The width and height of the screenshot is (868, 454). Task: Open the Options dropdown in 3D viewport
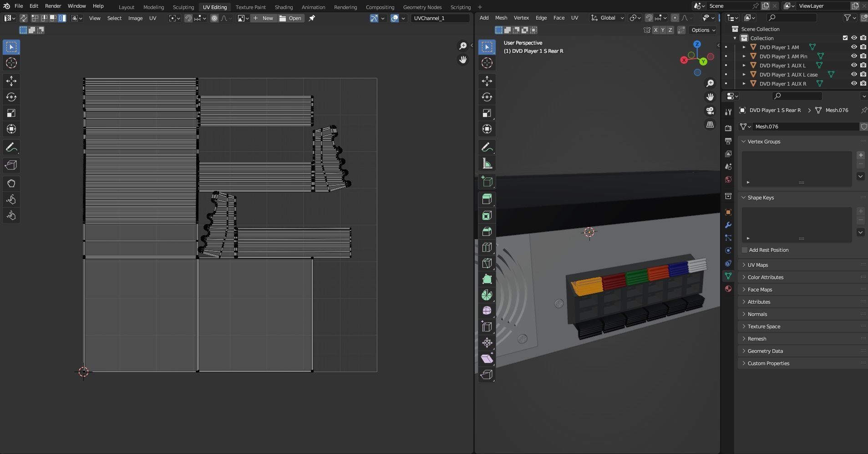703,30
